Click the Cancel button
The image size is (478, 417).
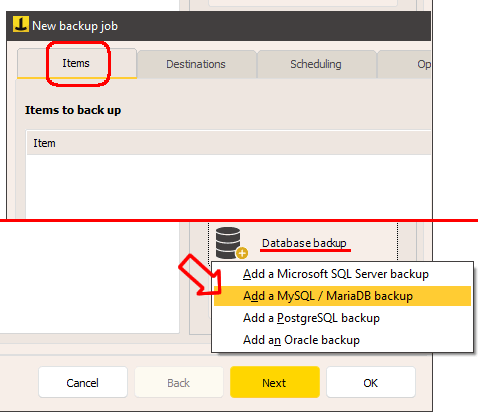83,382
